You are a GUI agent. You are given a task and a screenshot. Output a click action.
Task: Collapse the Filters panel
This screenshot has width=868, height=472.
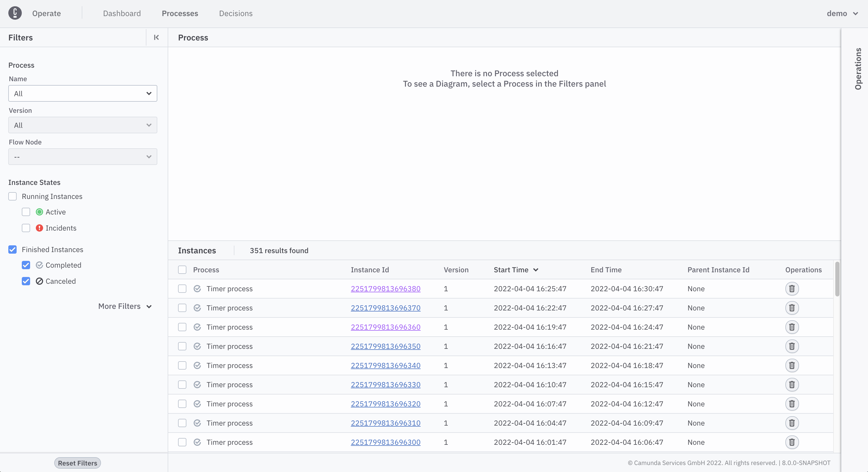point(156,37)
